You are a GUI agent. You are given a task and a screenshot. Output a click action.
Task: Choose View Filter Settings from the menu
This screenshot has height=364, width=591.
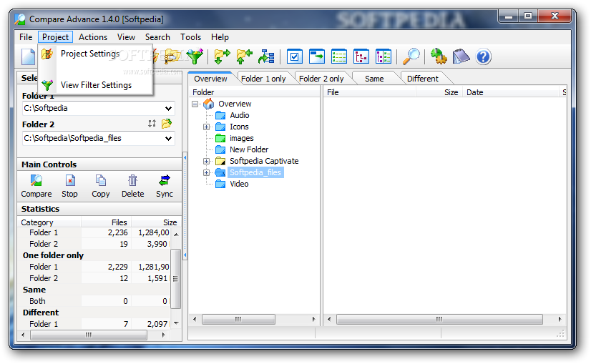point(96,85)
